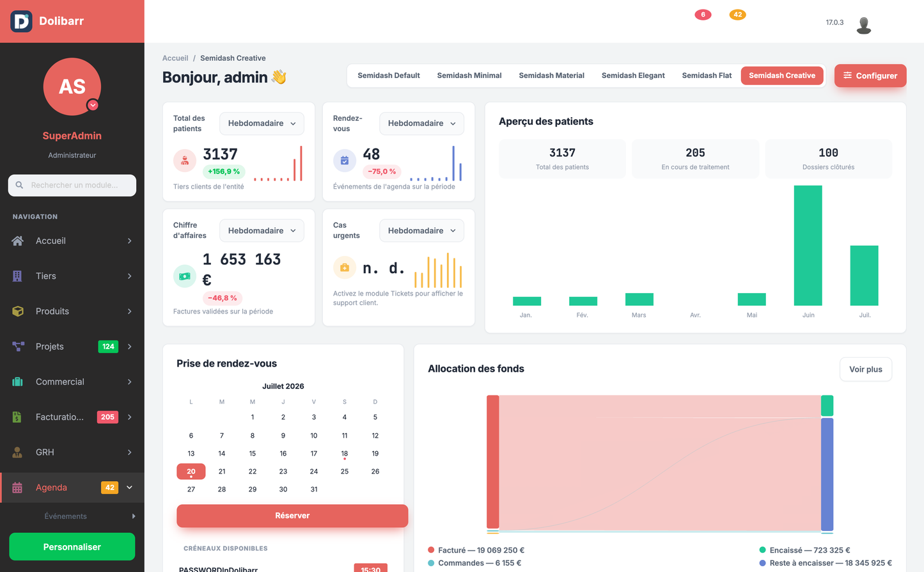Open Hebdomadaire dropdown for Chiffre d'affaires
924x572 pixels.
pyautogui.click(x=262, y=231)
